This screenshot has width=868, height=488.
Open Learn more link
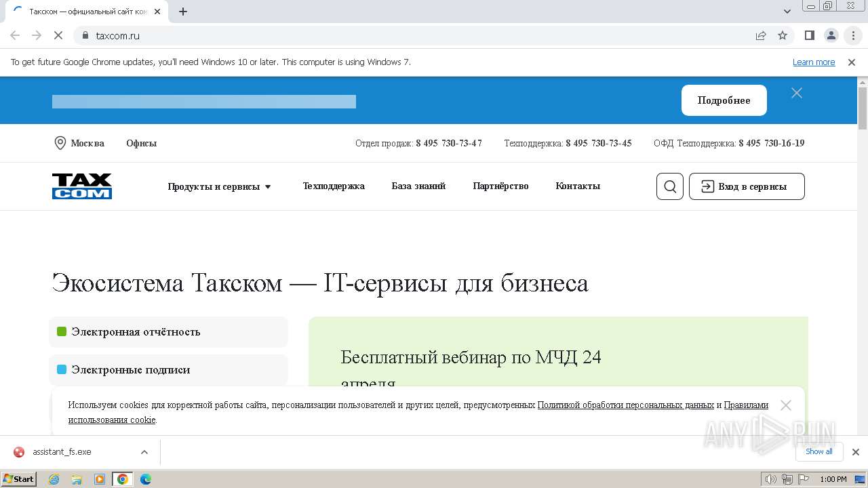(814, 62)
